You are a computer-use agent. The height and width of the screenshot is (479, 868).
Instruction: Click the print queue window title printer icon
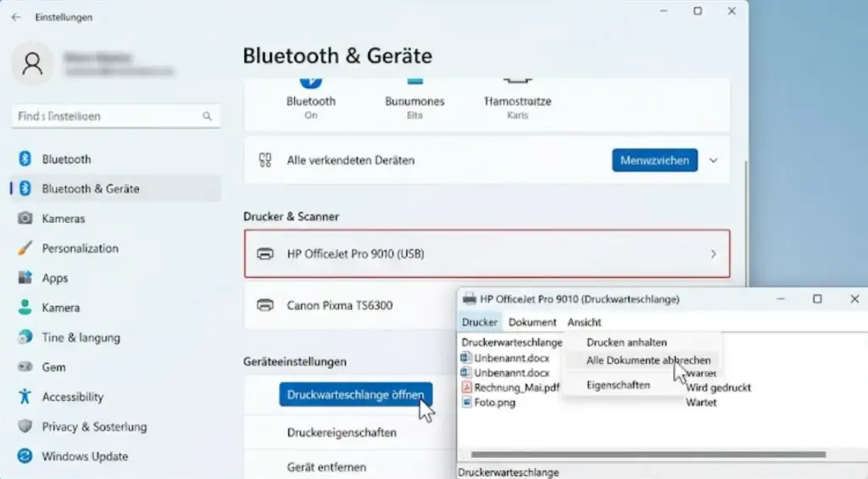[x=469, y=299]
